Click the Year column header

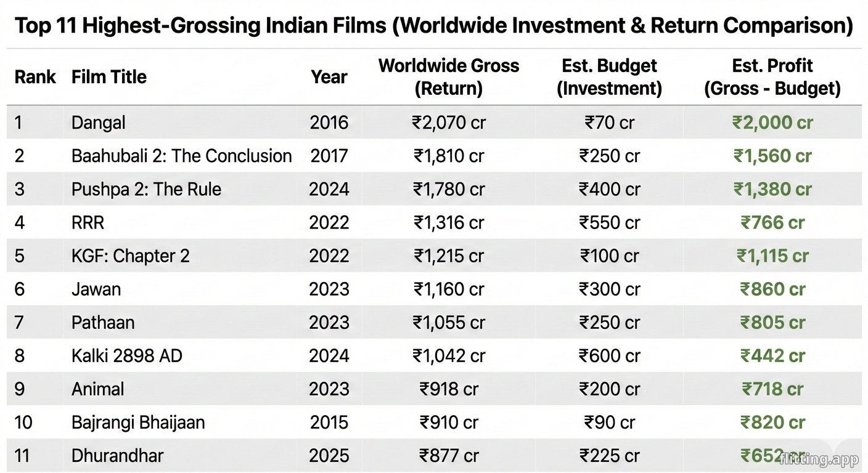point(329,77)
